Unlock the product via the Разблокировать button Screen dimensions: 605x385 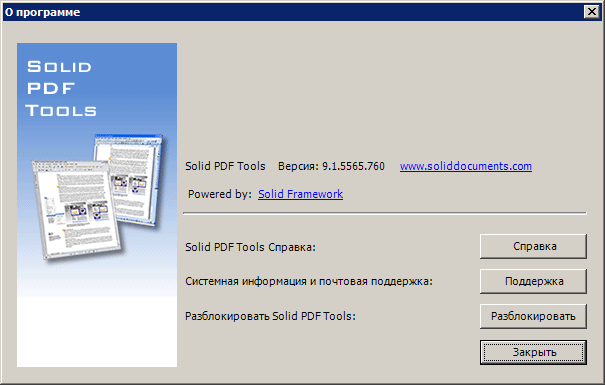[533, 316]
